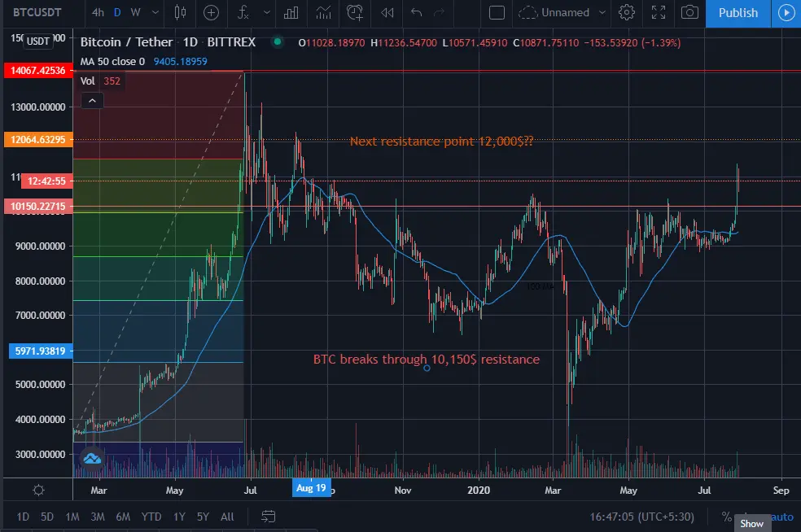Redo the last chart action
Image resolution: width=801 pixels, height=532 pixels.
coord(439,12)
